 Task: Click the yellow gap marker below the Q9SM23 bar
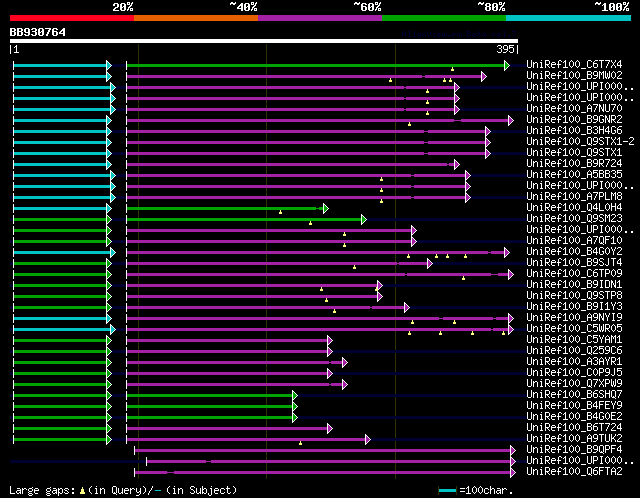[311, 223]
